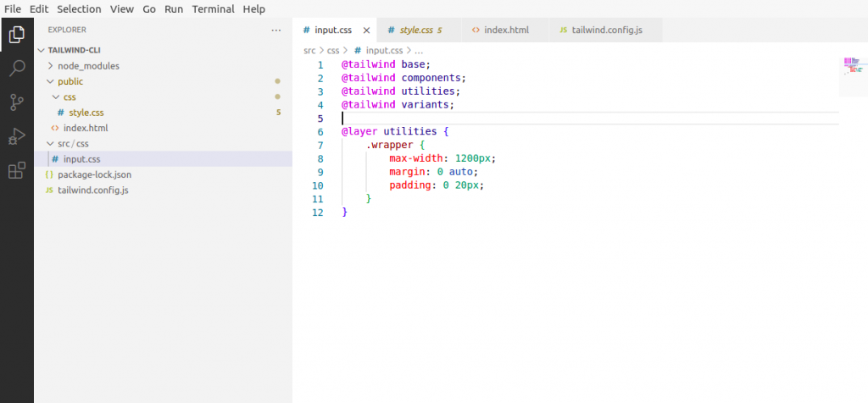The height and width of the screenshot is (403, 868).
Task: Open the Explorer view icon
Action: point(17,34)
